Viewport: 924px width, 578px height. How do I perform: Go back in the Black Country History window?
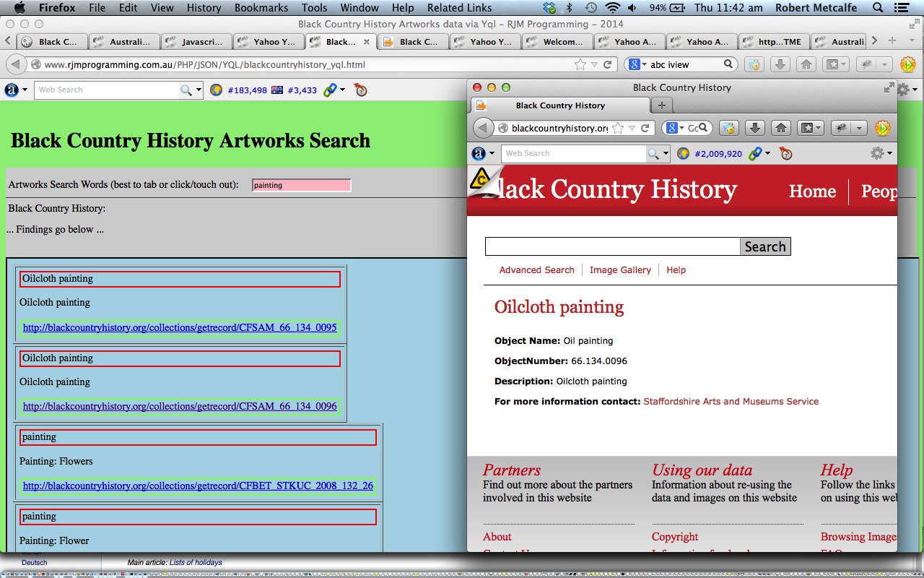pos(482,128)
